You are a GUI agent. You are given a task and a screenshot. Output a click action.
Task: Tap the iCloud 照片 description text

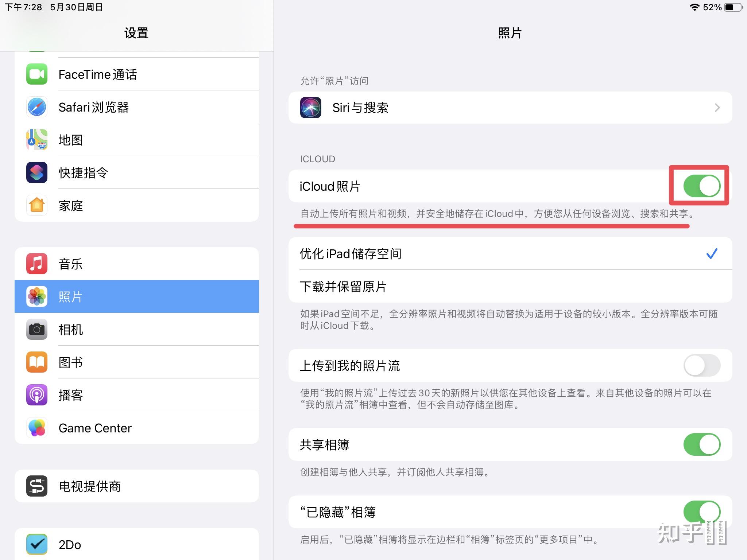point(498,214)
